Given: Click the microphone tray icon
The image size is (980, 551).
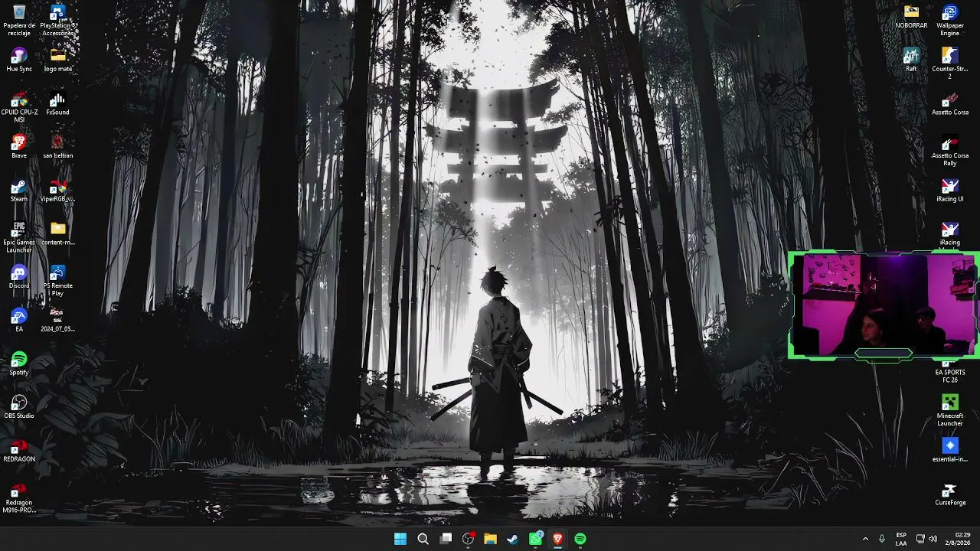Looking at the screenshot, I should pos(882,539).
